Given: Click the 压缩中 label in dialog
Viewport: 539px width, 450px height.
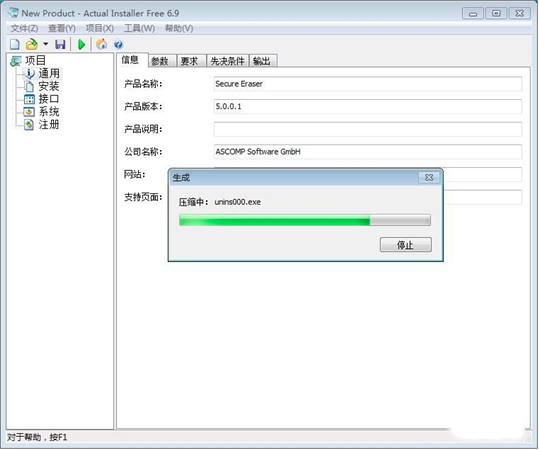Looking at the screenshot, I should (193, 202).
